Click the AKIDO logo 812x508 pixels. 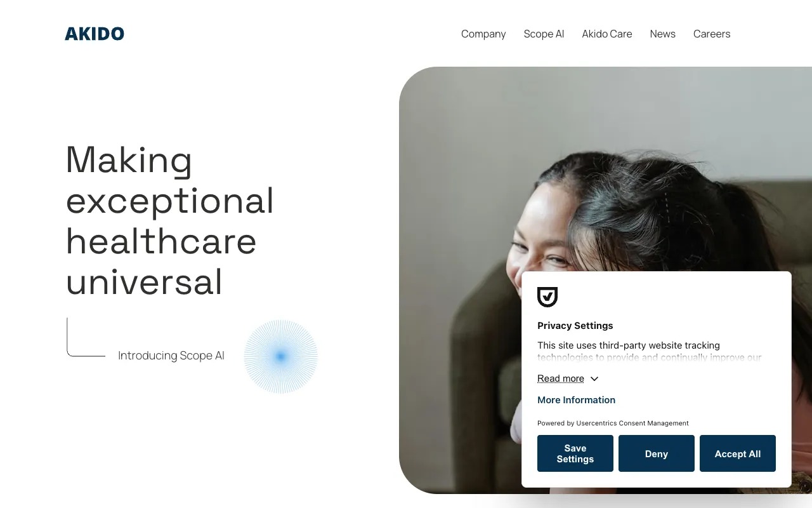[x=95, y=34]
